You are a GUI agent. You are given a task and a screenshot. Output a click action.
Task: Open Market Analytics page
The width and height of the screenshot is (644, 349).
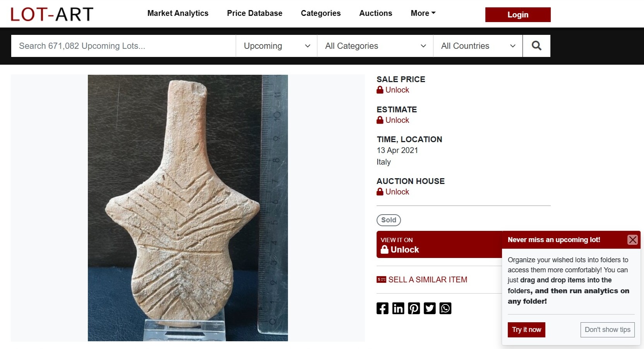tap(178, 13)
